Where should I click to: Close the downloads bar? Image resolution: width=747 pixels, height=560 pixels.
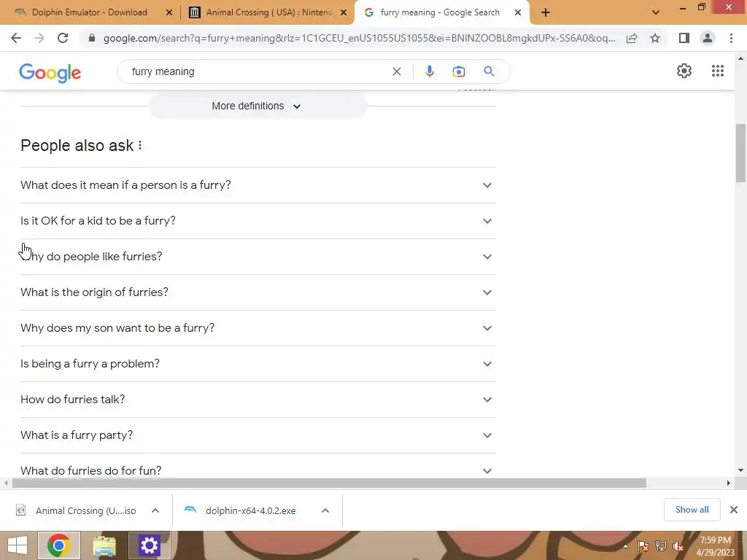734,510
